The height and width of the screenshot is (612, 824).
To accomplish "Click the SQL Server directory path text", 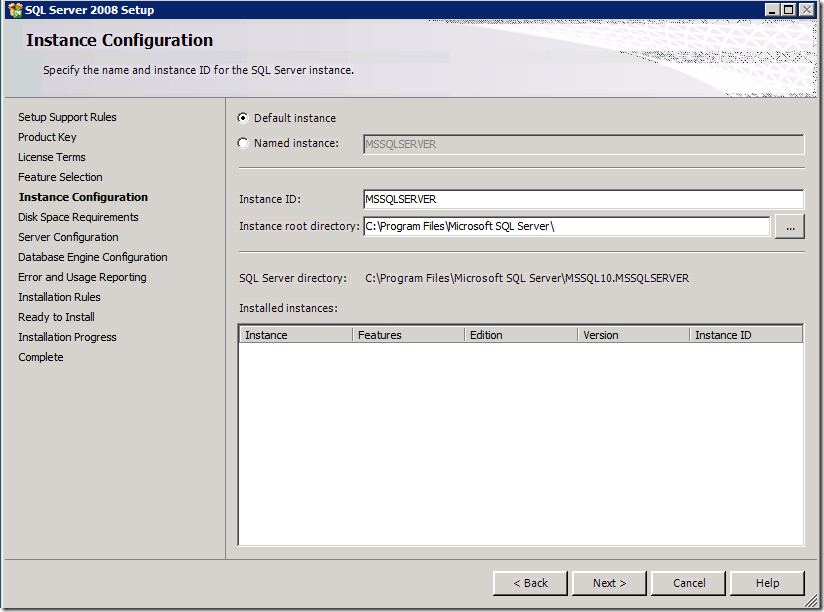I will (527, 278).
